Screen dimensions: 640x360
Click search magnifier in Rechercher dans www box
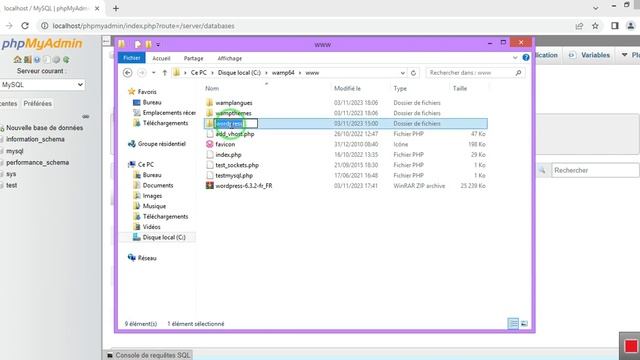pos(518,73)
